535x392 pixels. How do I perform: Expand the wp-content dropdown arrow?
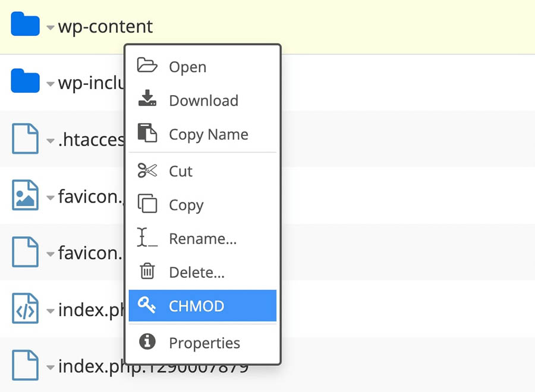pyautogui.click(x=51, y=27)
